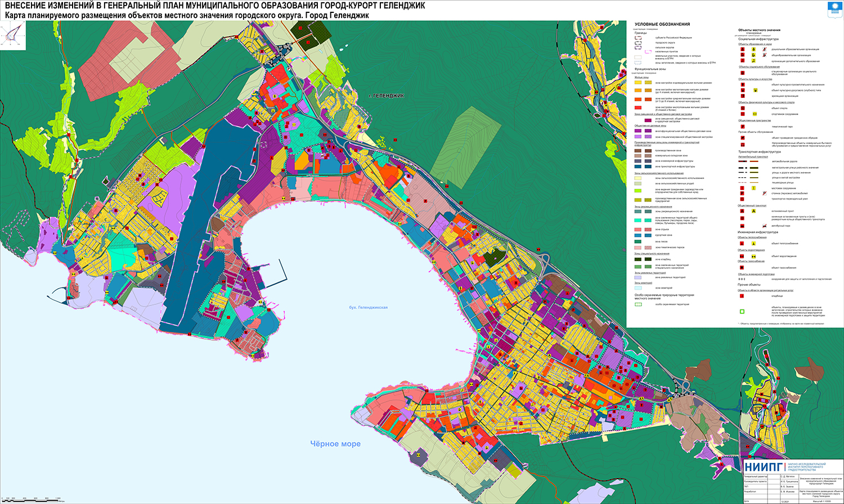Click the 'г. ГЕЛЕНДЖИК' city label
This screenshot has width=844, height=504.
coord(386,96)
